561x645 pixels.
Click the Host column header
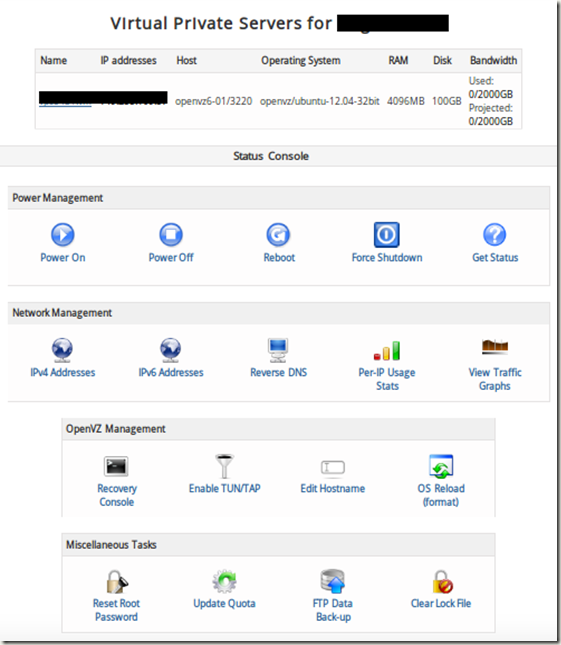pos(186,60)
